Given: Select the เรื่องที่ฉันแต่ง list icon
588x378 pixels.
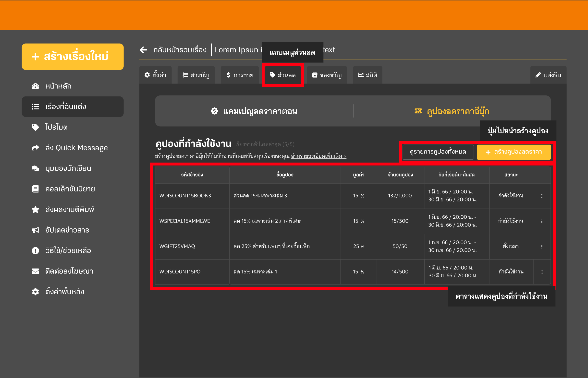Looking at the screenshot, I should (35, 106).
